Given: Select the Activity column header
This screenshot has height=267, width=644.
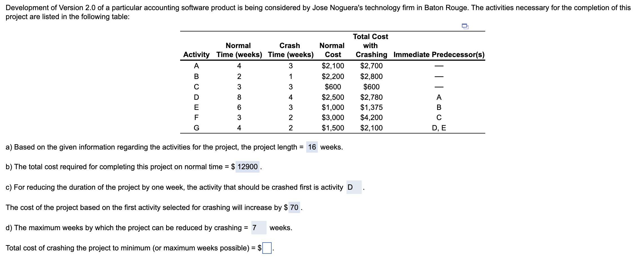Looking at the screenshot, I should click(196, 55).
